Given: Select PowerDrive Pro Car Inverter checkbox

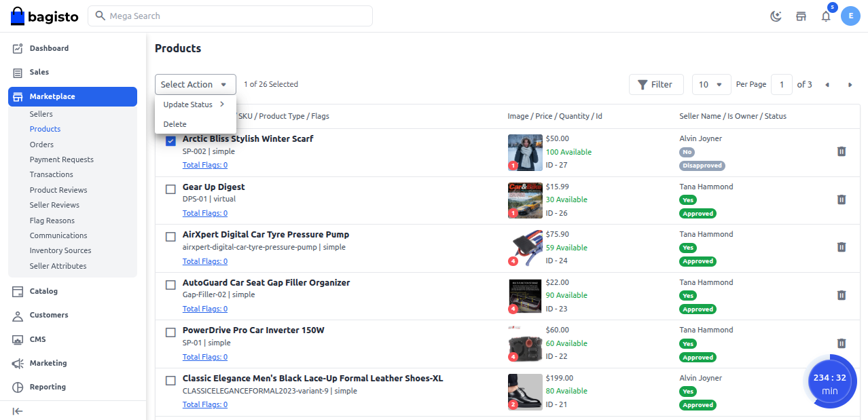Looking at the screenshot, I should (171, 332).
